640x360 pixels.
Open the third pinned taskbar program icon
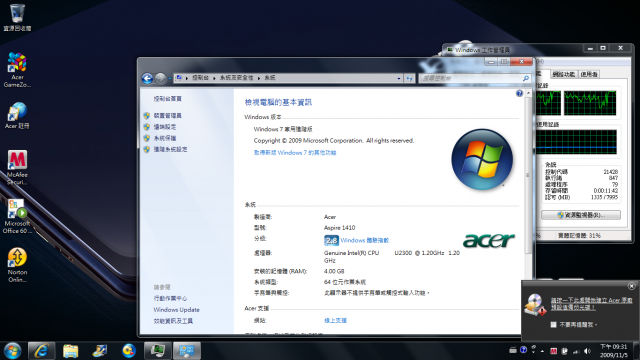[x=100, y=351]
